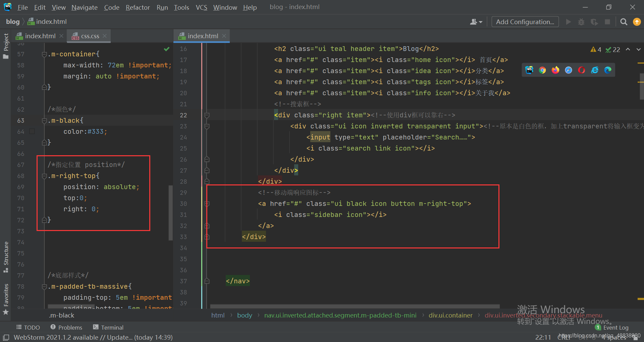The height and width of the screenshot is (342, 644).
Task: Click the Search Everywhere magnifier icon
Action: click(x=624, y=22)
